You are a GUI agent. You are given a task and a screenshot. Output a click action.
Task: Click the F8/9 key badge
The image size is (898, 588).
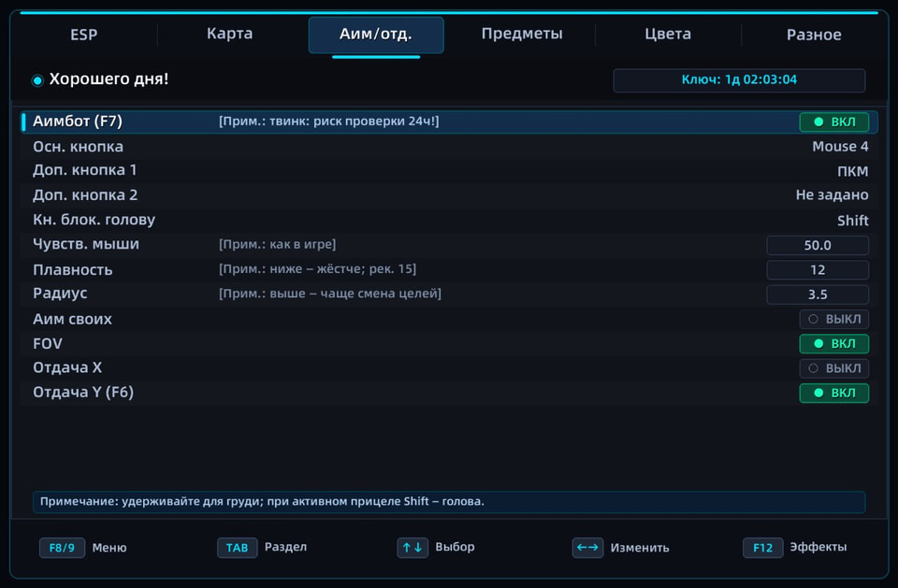tap(62, 548)
